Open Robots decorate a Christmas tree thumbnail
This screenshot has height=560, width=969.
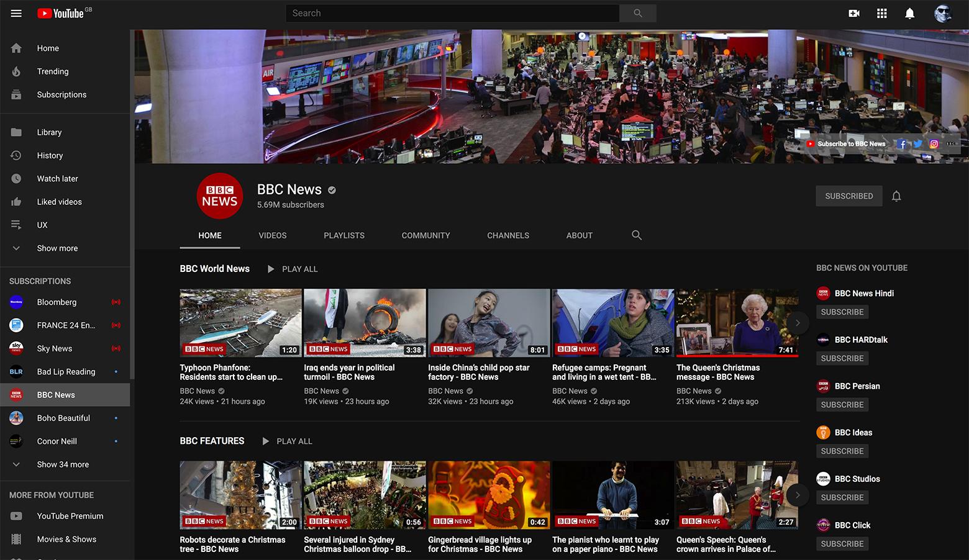coord(241,495)
